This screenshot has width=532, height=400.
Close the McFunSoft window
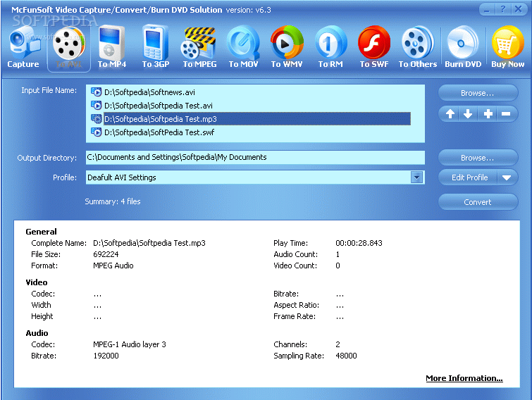click(519, 9)
